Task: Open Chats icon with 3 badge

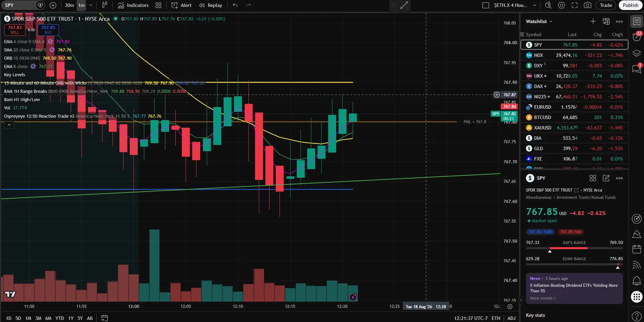Action: coord(637,69)
